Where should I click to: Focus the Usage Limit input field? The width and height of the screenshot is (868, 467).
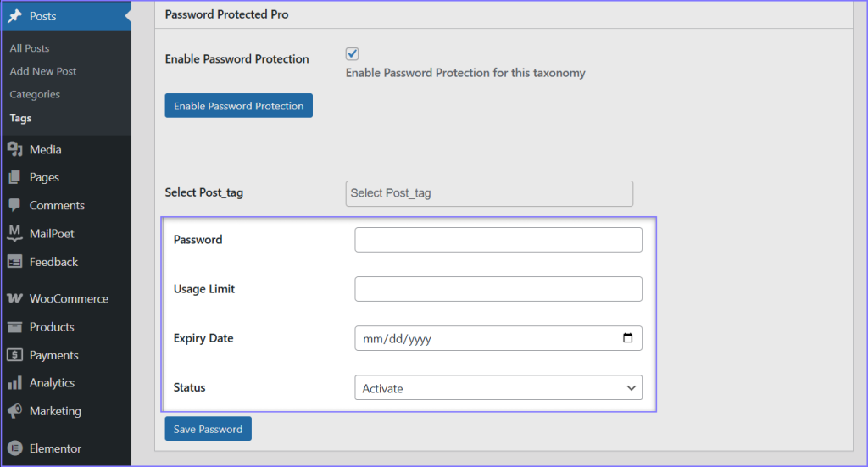click(498, 289)
